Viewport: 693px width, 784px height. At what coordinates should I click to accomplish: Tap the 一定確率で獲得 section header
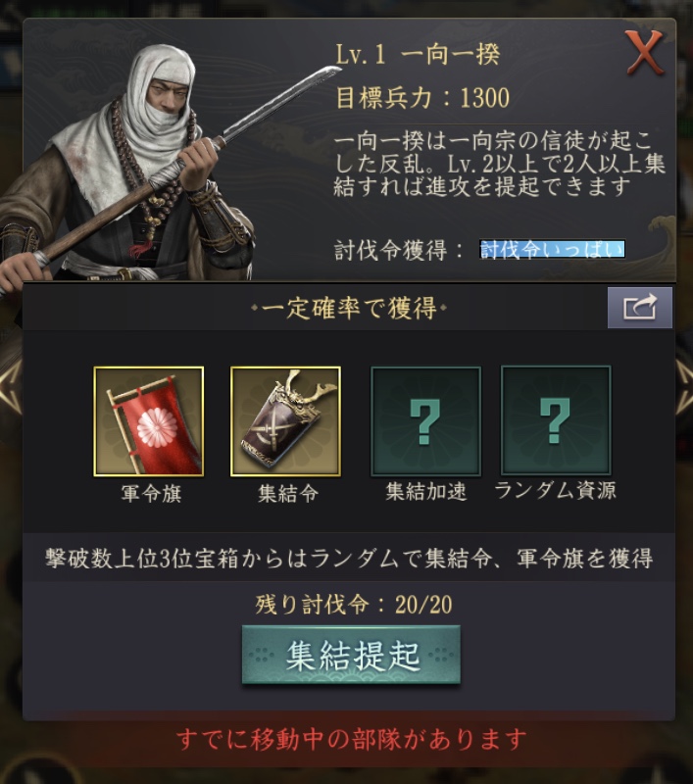coord(349,308)
